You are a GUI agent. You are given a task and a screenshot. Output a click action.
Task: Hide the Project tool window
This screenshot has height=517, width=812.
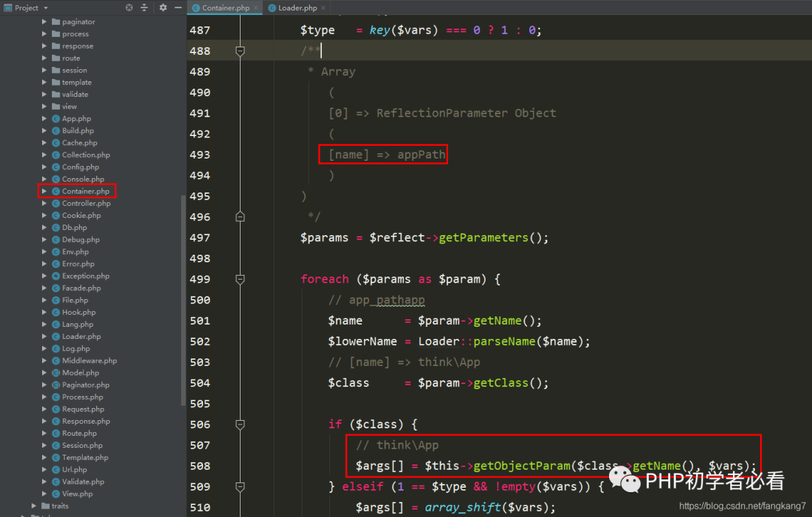point(178,8)
